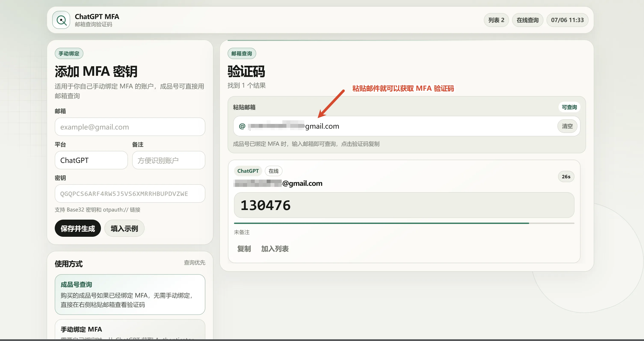Click the ChatGPT MFA magnifier logo icon

[61, 20]
